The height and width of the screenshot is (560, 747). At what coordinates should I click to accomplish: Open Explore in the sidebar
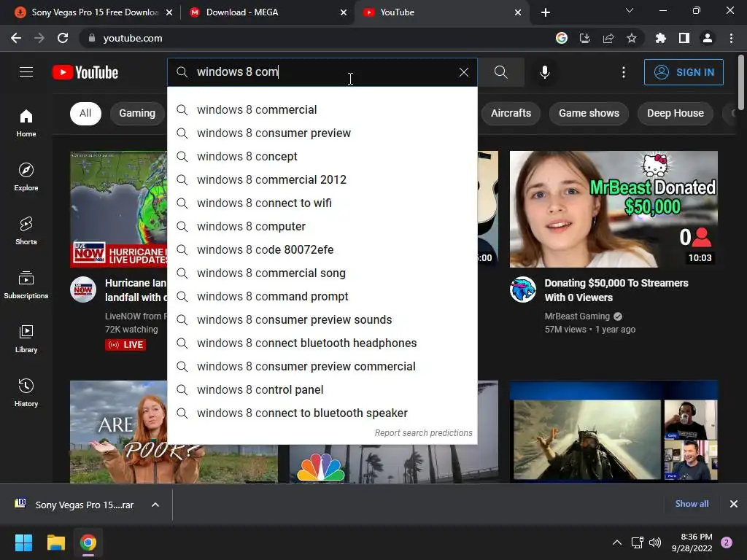26,177
